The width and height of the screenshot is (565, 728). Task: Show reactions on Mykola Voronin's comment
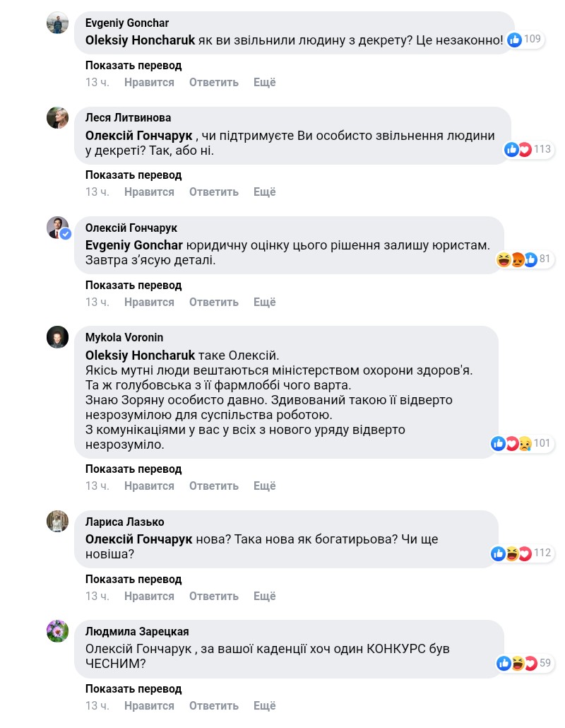click(x=523, y=443)
